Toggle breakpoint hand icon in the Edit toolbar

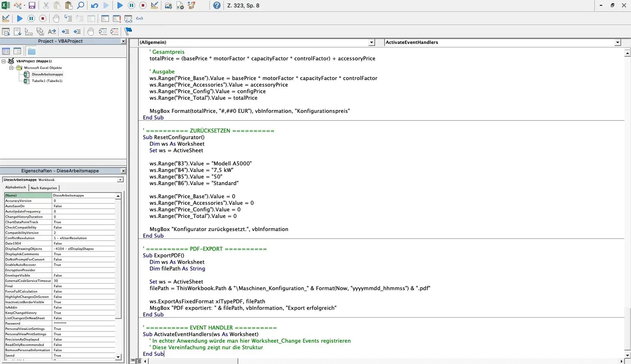pos(91,32)
